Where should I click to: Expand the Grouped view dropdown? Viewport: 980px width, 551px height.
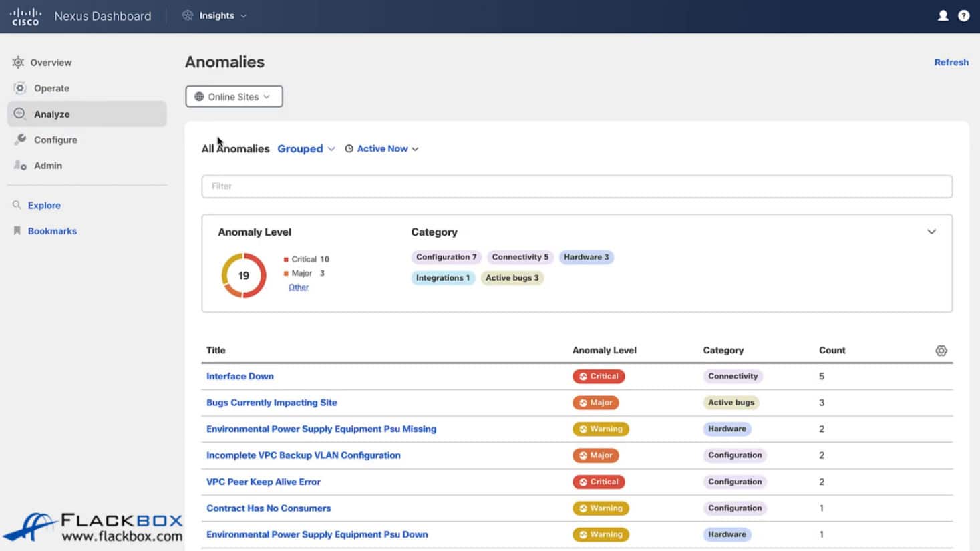[306, 149]
